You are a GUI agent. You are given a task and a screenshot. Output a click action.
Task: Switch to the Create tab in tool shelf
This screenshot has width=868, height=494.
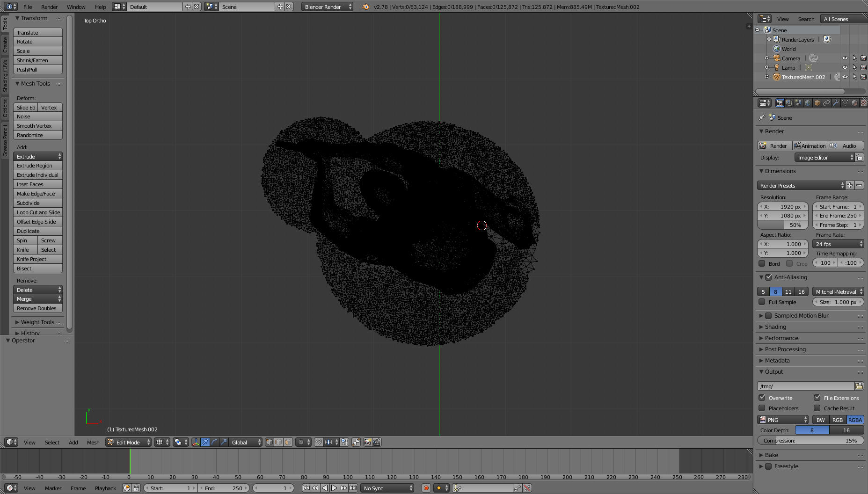[x=5, y=44]
